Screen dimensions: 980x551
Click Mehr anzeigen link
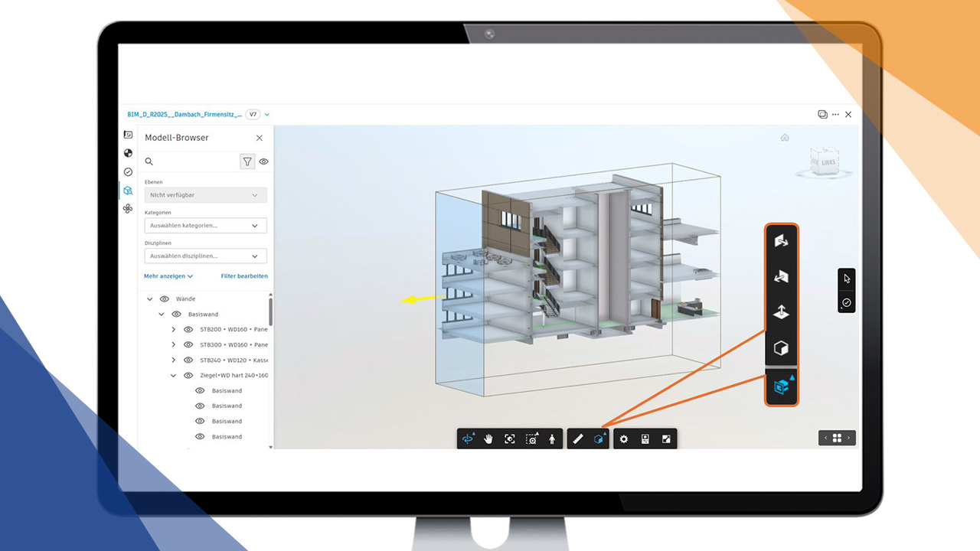click(168, 276)
